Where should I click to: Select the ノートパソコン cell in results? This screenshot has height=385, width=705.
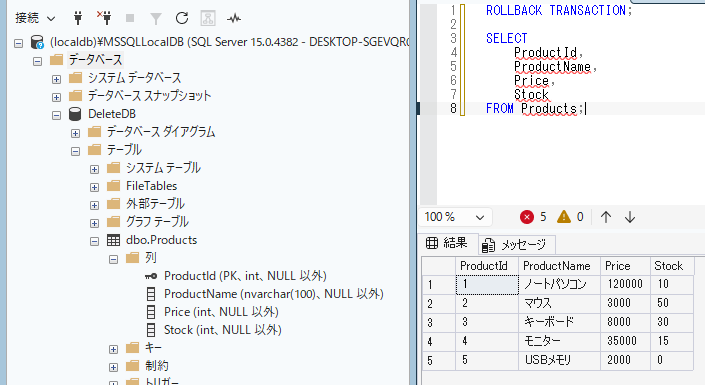(559, 285)
